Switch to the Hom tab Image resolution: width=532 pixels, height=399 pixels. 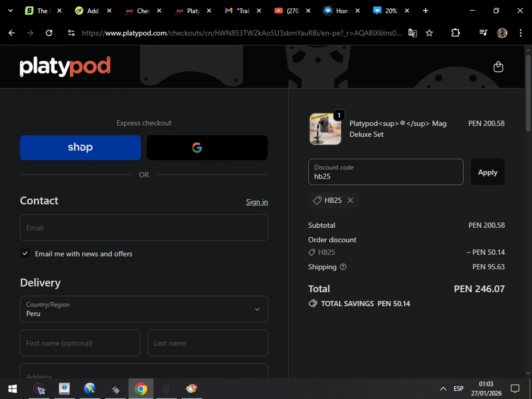(x=337, y=11)
